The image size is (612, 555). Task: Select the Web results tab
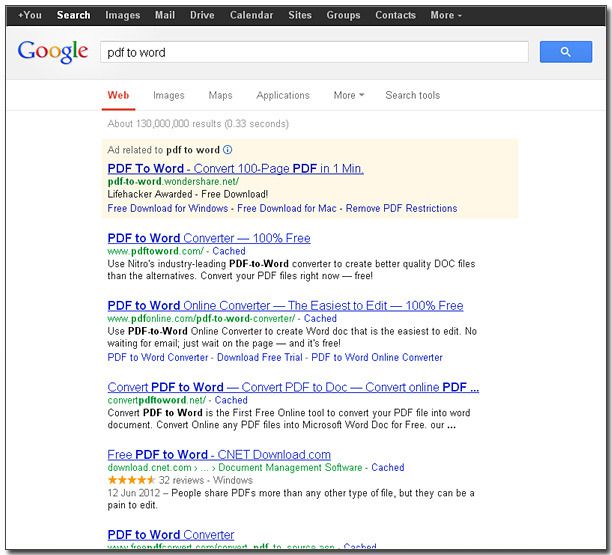(x=118, y=95)
